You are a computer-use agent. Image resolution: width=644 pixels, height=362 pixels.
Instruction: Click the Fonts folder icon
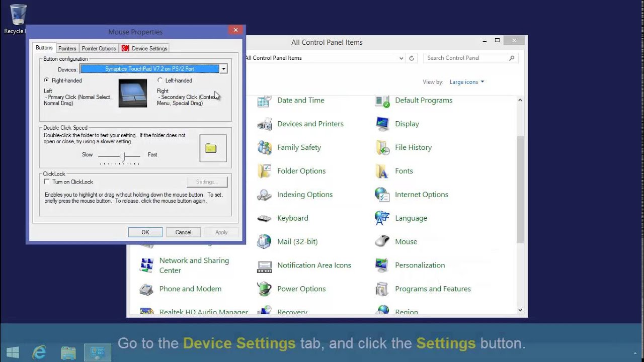pos(382,171)
